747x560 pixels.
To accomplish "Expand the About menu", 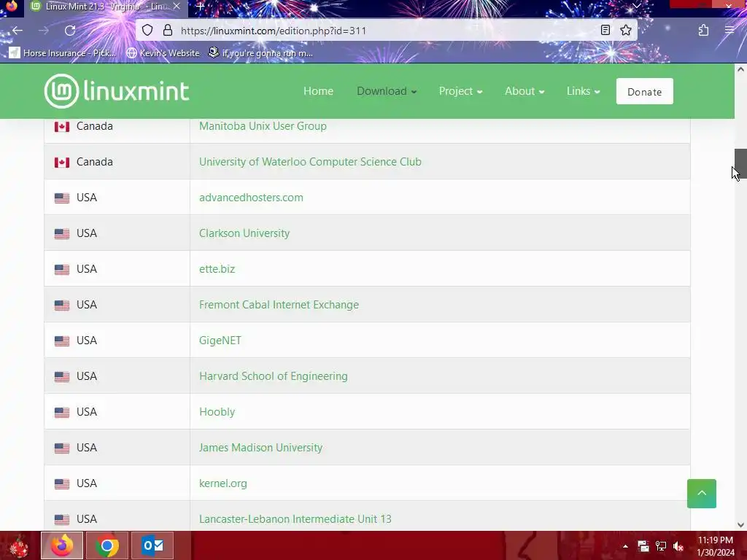I will click(x=525, y=91).
